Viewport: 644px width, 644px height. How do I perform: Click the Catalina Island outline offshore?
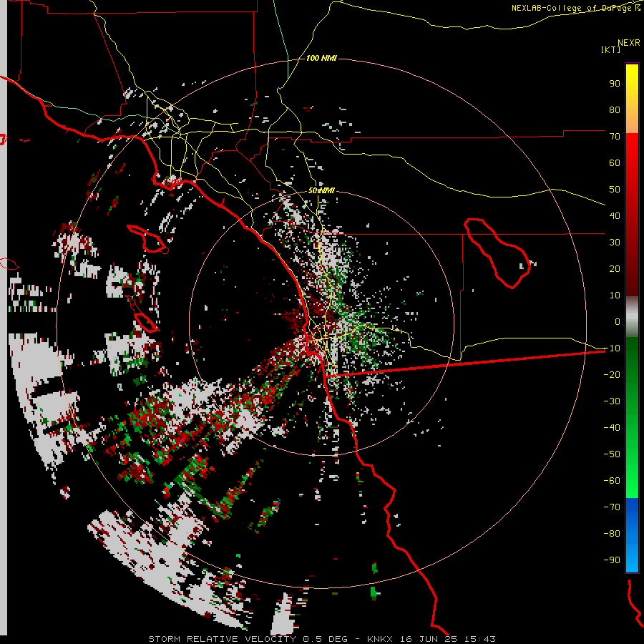click(x=147, y=238)
